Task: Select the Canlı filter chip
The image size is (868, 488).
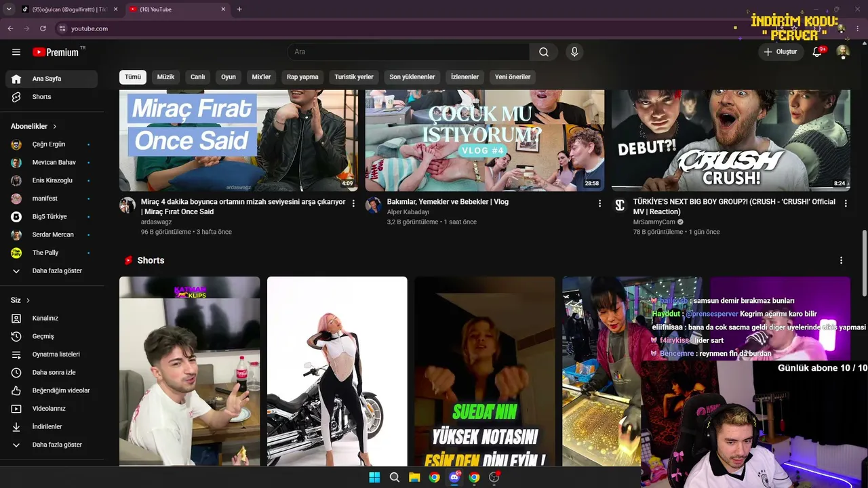Action: pyautogui.click(x=197, y=77)
